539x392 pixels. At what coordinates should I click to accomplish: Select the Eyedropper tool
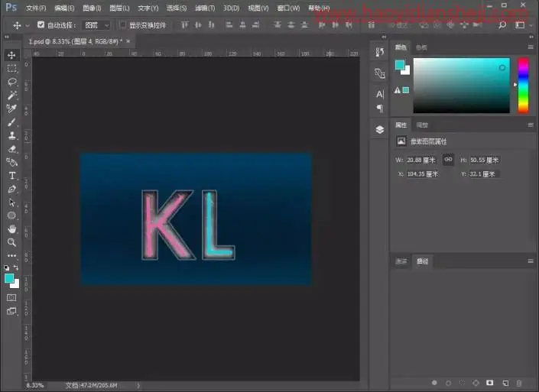[x=11, y=109]
